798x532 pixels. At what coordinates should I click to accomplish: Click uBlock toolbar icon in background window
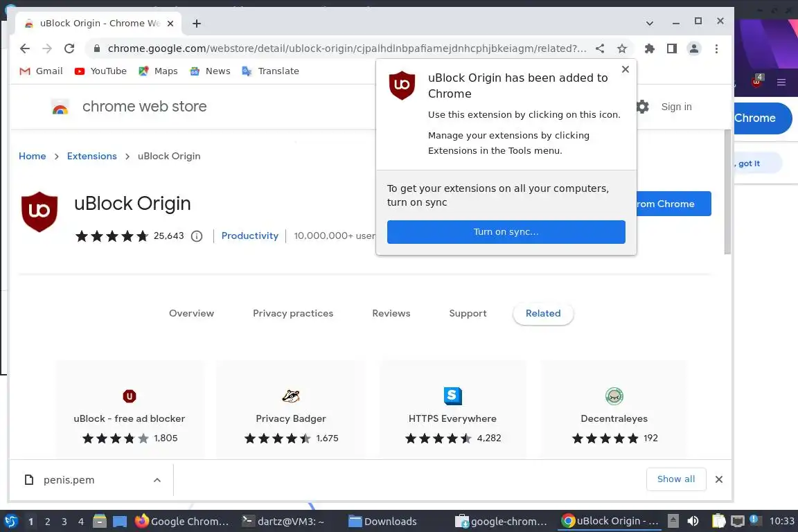click(x=757, y=80)
